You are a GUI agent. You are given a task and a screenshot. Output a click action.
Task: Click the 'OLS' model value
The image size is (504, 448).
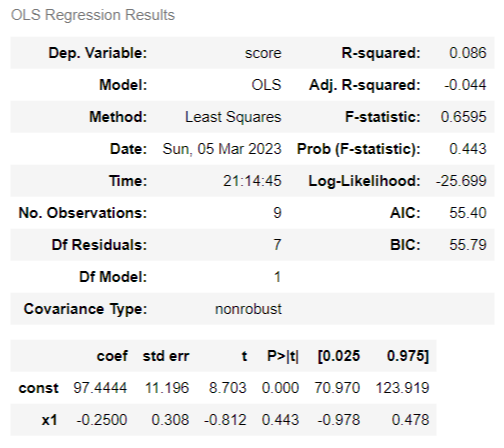point(266,85)
